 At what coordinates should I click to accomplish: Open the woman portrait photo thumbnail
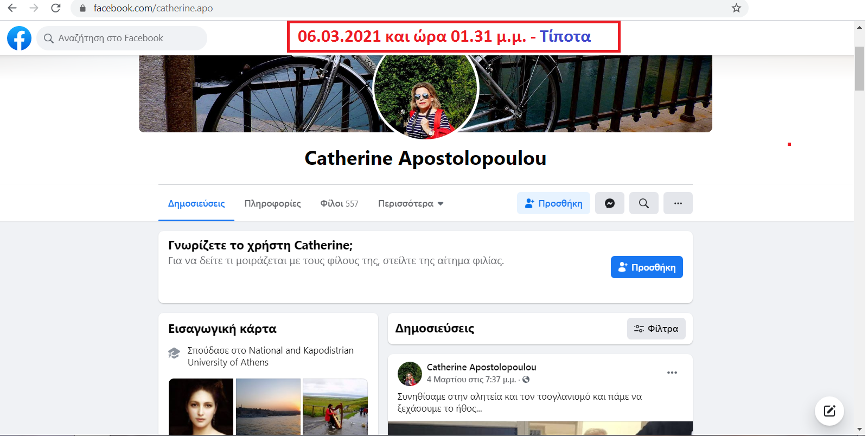201,407
